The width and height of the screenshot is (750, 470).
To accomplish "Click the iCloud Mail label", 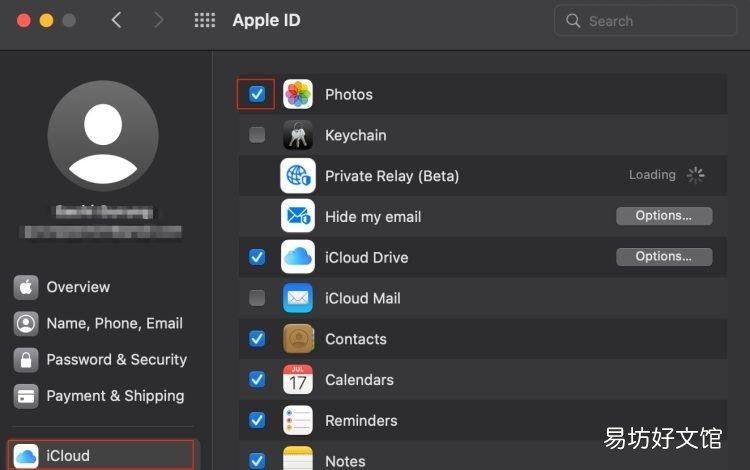I will (363, 298).
